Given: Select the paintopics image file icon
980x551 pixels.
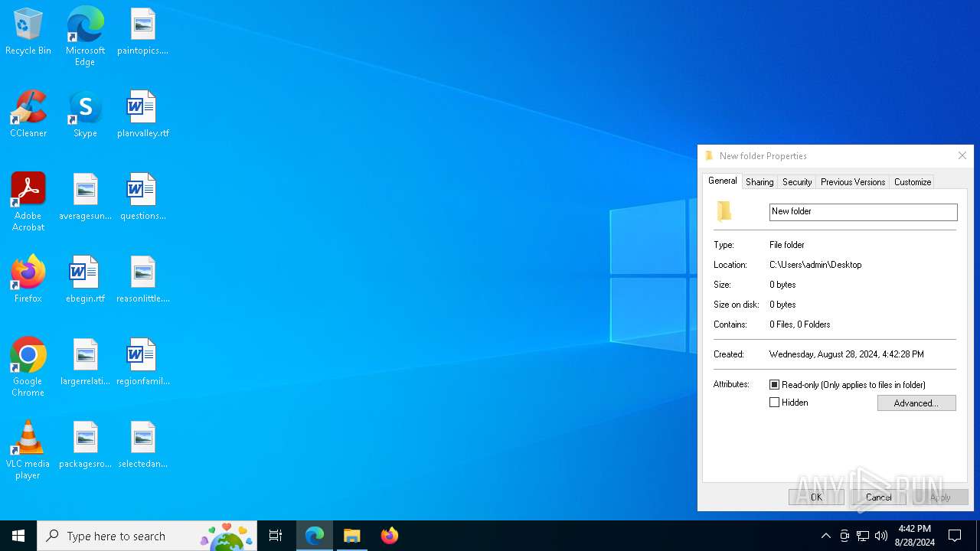Looking at the screenshot, I should (142, 32).
